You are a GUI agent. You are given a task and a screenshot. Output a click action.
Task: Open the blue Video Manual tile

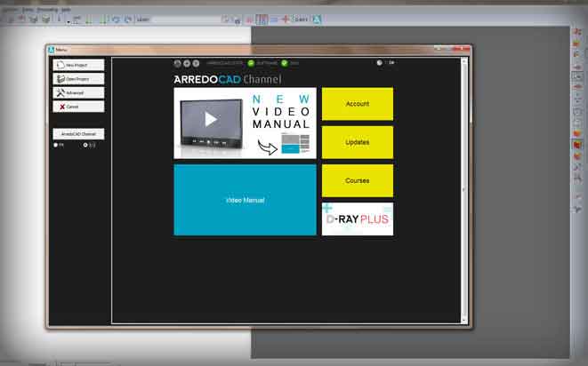tap(245, 200)
